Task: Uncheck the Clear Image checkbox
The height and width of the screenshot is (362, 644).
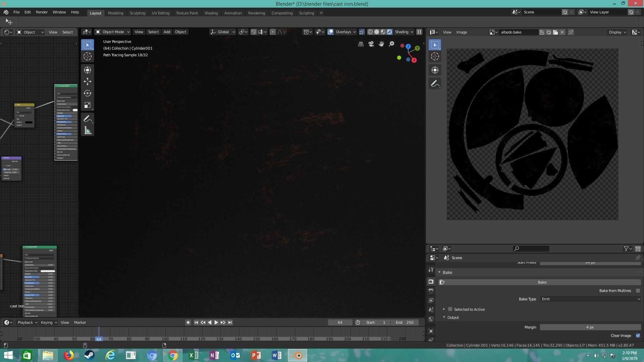Action: (638, 336)
